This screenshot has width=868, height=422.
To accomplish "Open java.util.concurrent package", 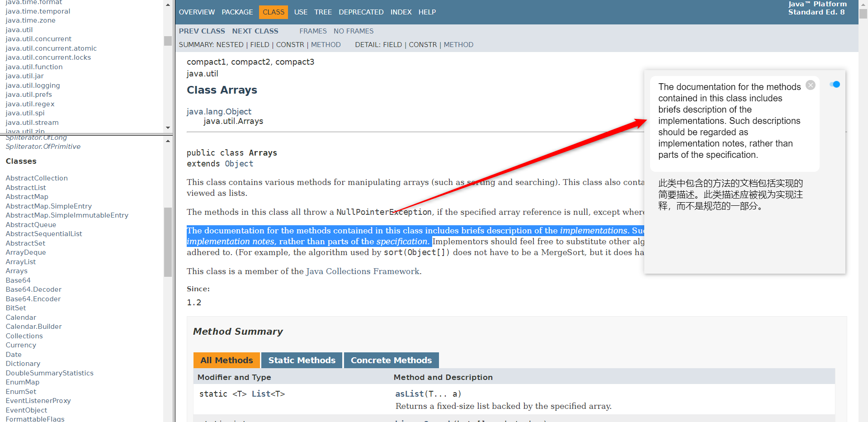I will click(38, 39).
